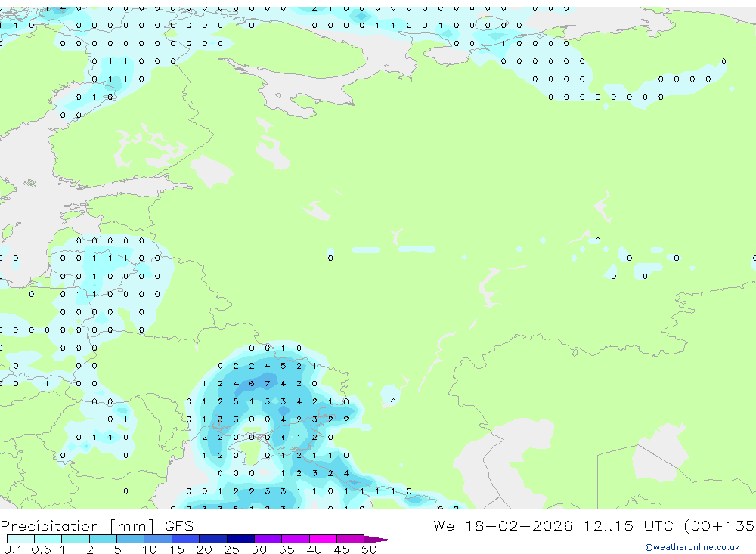Pick the blue legend swatch between 15 and 20
Screen dimensions: 756x554
pyautogui.click(x=186, y=539)
